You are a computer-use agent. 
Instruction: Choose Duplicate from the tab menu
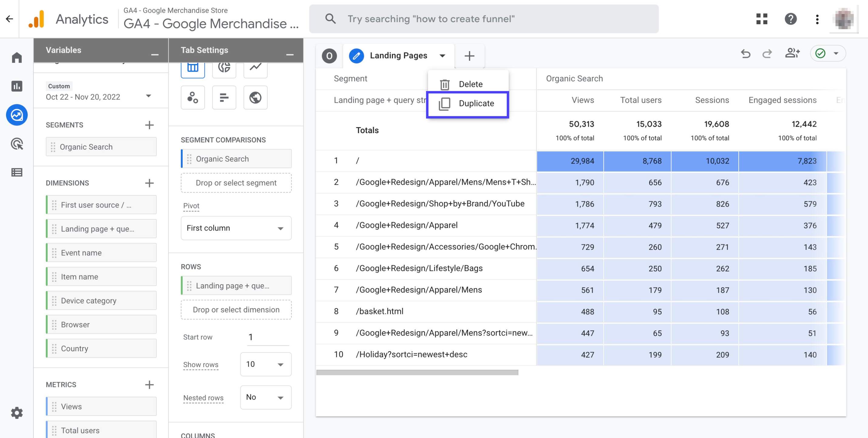pyautogui.click(x=468, y=104)
